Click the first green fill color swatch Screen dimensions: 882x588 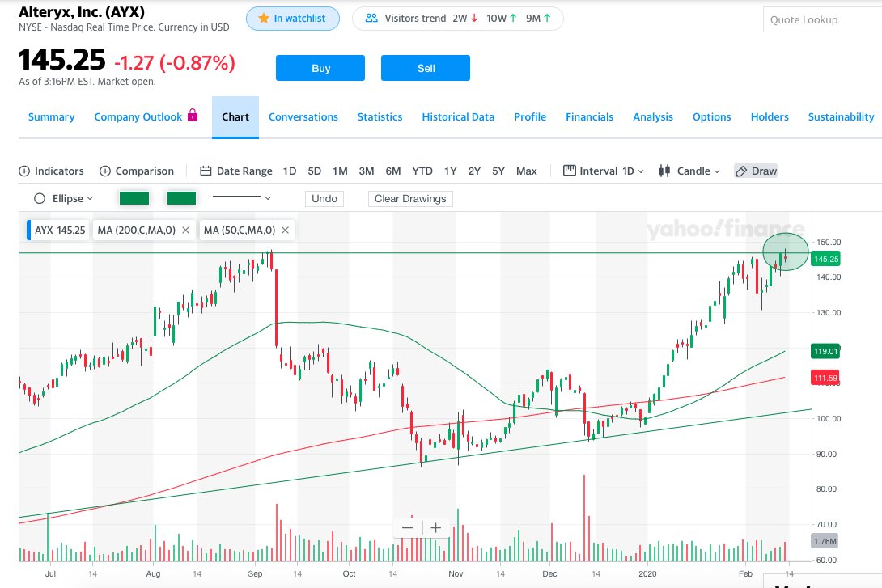pos(134,198)
